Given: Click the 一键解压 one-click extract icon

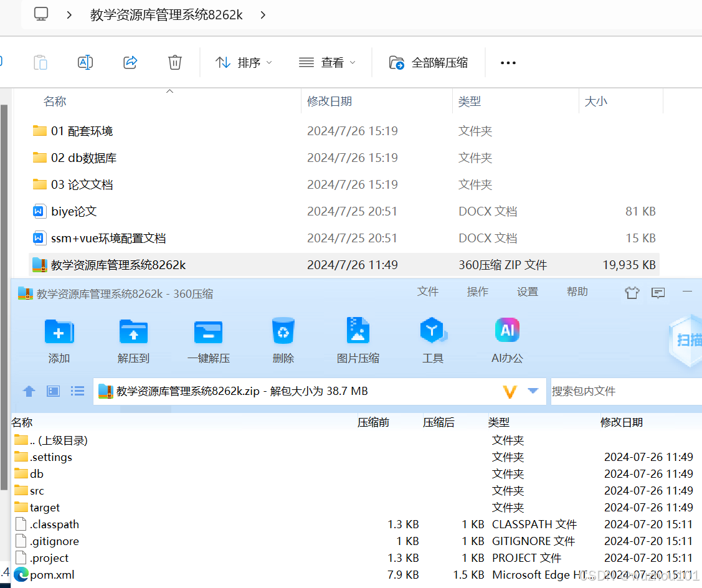Looking at the screenshot, I should 208,332.
